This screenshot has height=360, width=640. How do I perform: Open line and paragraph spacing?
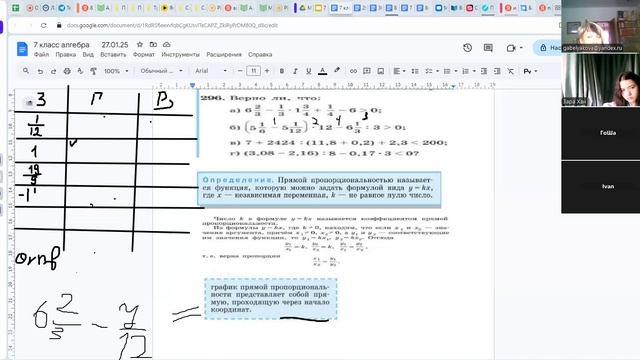coord(415,71)
